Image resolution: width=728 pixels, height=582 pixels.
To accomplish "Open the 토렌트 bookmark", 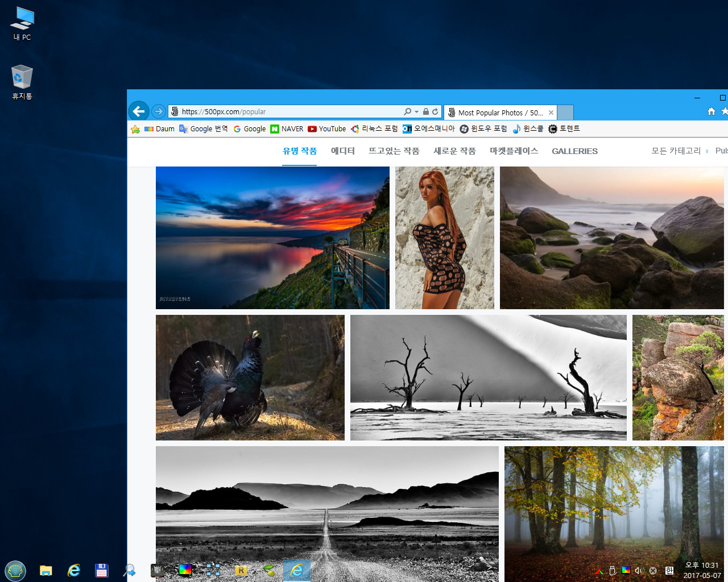I will (564, 129).
